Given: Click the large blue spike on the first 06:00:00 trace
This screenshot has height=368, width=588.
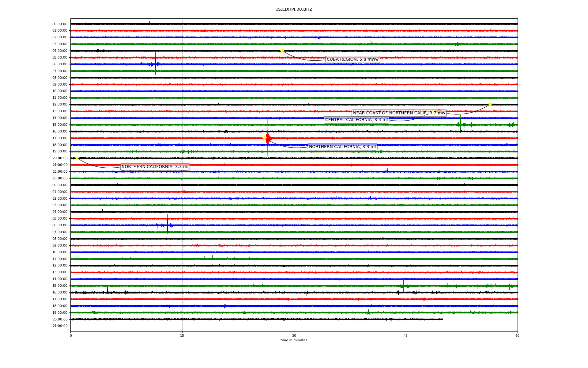Looking at the screenshot, I should [x=155, y=63].
